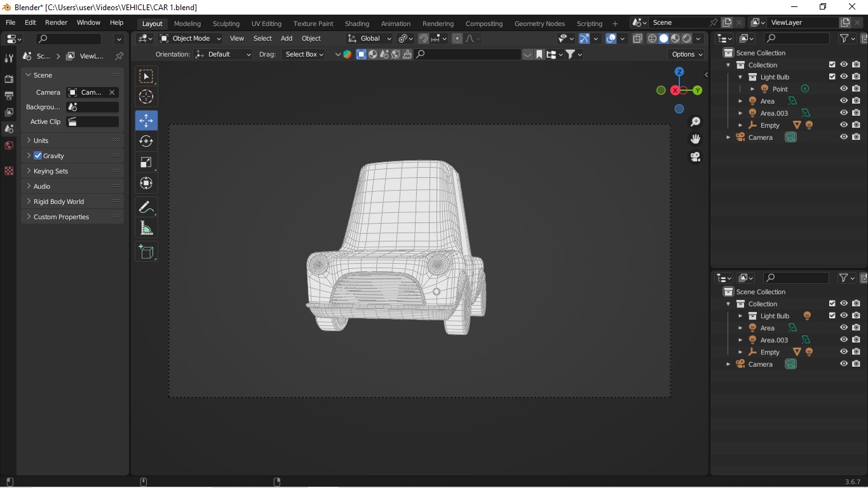Exclude Light Bulb collection in upper outliner
Screen dimensions: 868x488
(832, 77)
